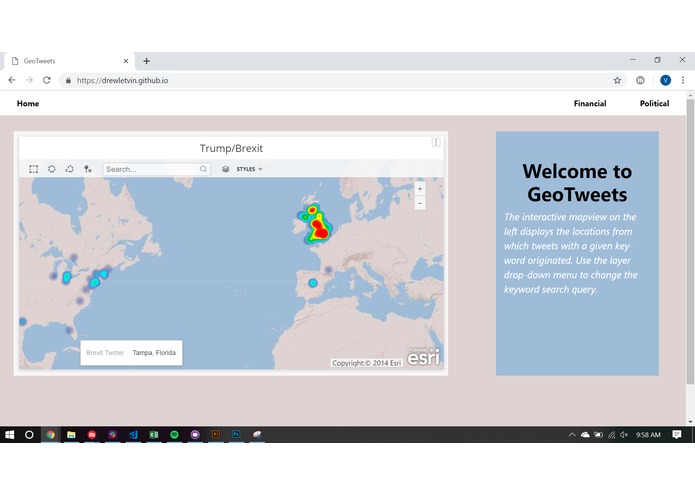Zoom in the map with plus button
This screenshot has height=494, width=695.
pos(420,189)
